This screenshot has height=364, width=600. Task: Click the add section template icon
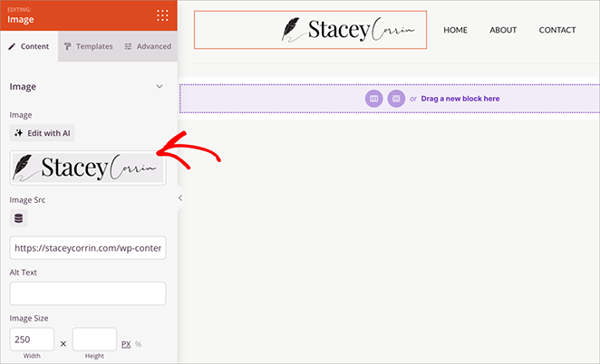[396, 98]
